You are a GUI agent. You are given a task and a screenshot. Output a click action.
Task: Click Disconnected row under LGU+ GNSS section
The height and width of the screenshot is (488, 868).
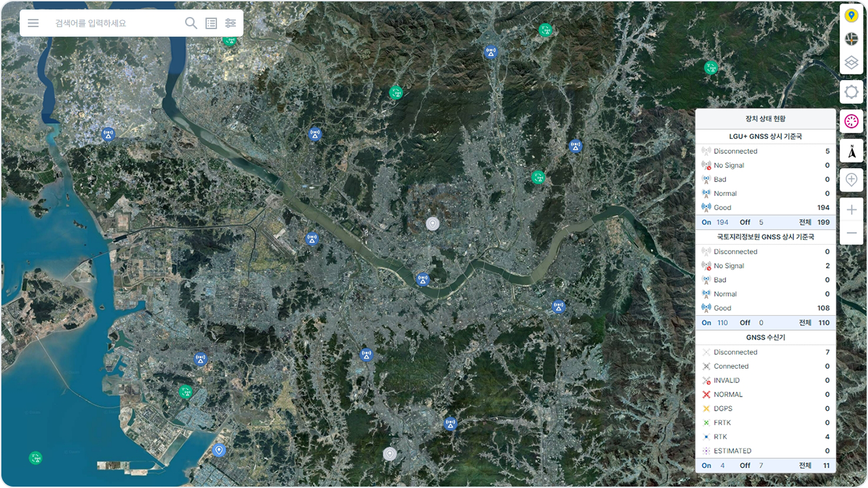(766, 151)
